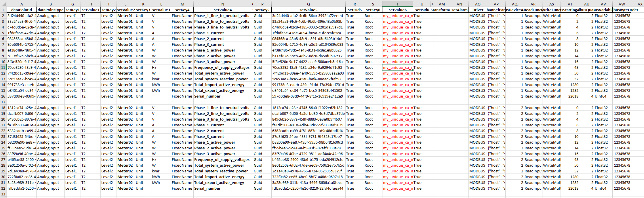Select the column N header

coord(223,4)
